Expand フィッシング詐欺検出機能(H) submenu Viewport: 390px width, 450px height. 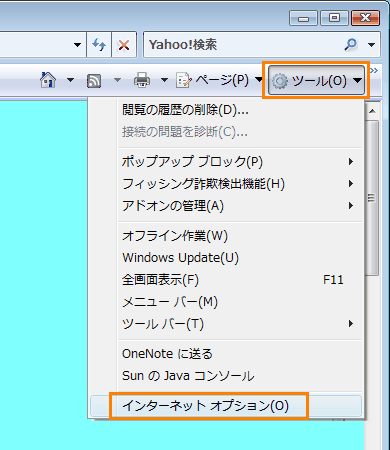pos(226,184)
